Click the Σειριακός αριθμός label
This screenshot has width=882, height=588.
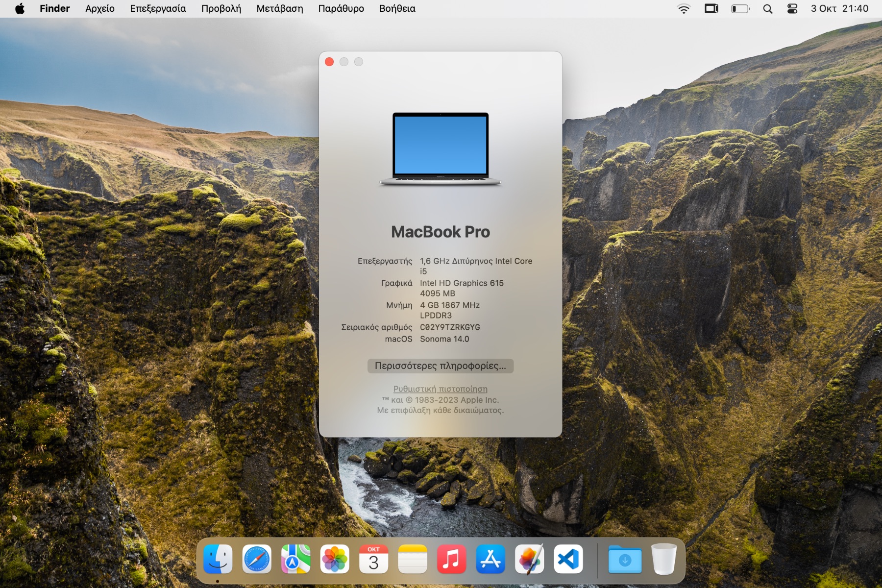tap(377, 327)
